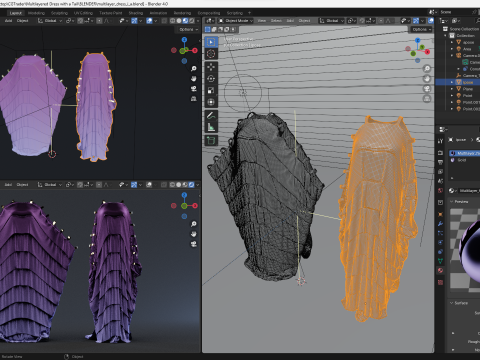Open Global orientation dropdown in main viewport
Image resolution: width=480 pixels, height=360 pixels.
click(x=331, y=21)
